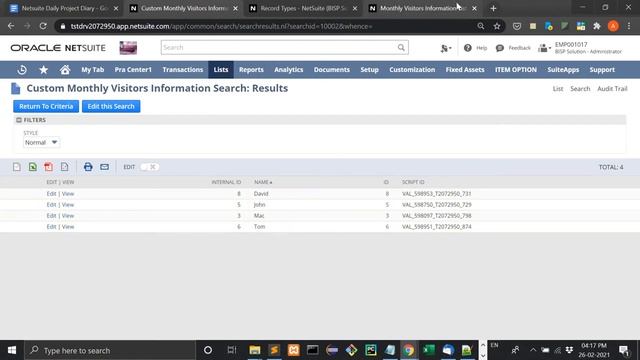Open Excel from the taskbar
This screenshot has height=360, width=640.
click(x=429, y=350)
